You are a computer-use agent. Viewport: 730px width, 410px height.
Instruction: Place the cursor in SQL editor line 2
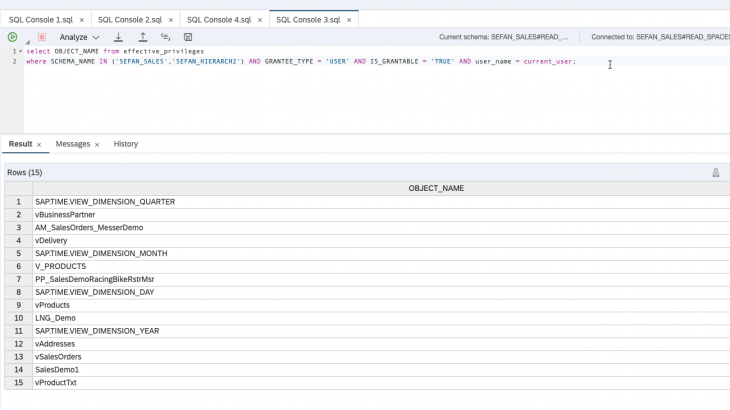coord(301,61)
